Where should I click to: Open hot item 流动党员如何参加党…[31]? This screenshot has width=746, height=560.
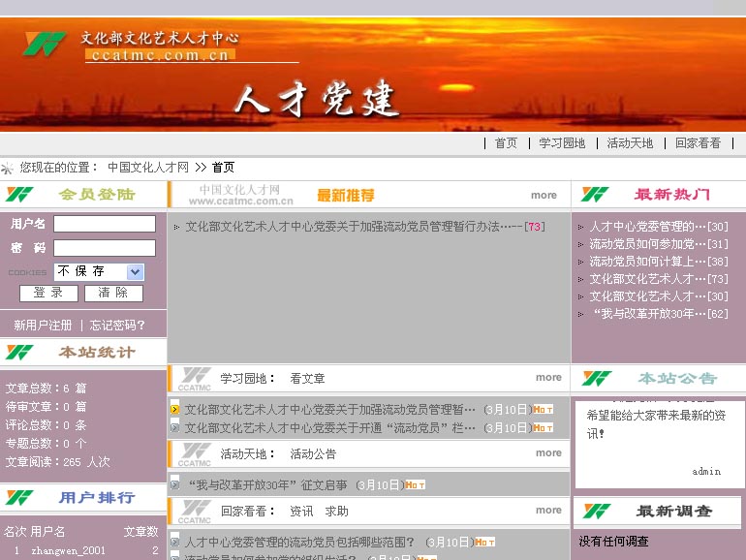point(659,244)
